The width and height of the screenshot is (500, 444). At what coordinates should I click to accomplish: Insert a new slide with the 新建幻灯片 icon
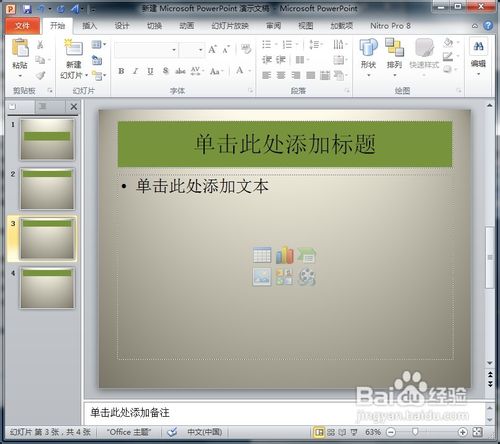(x=74, y=48)
